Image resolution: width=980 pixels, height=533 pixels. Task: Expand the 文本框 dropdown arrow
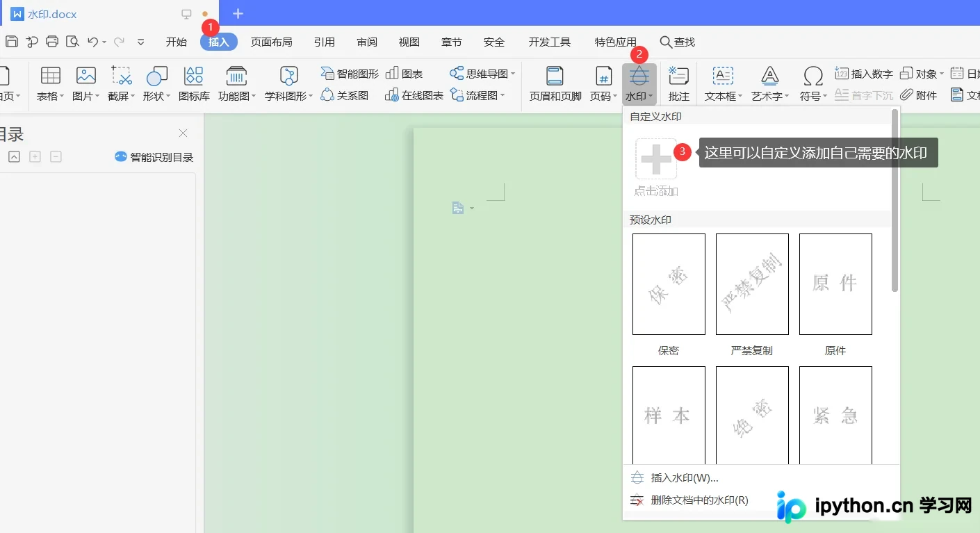coord(741,97)
